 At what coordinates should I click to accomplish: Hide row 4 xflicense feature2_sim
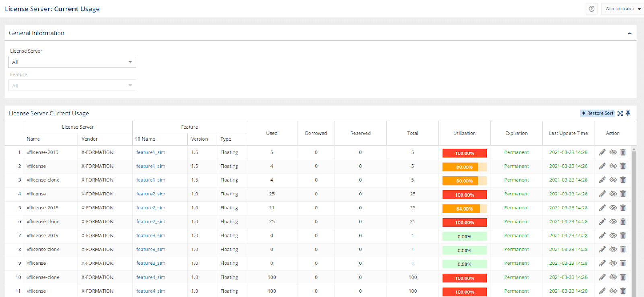613,194
